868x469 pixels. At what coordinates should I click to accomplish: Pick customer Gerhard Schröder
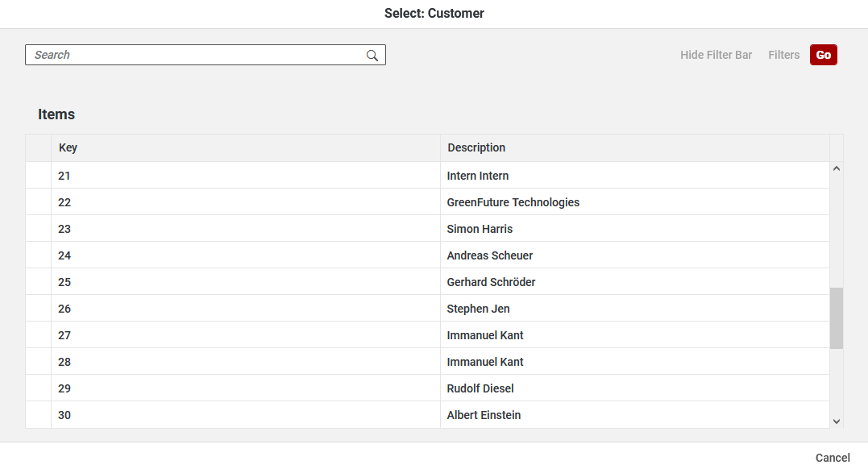click(x=491, y=282)
